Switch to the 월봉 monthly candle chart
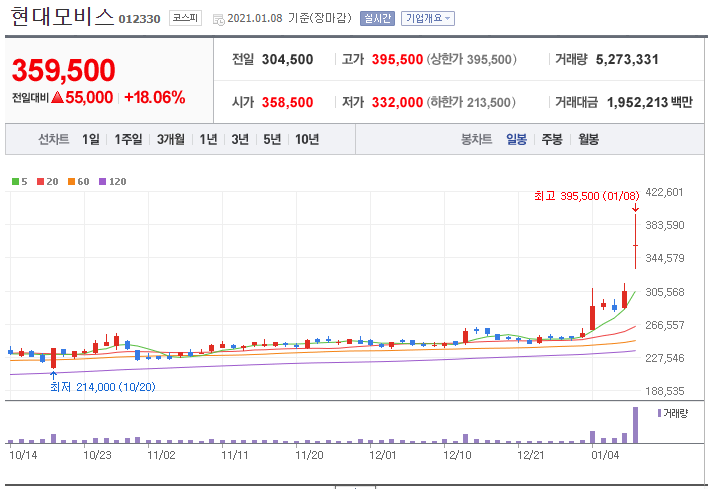The image size is (708, 489). (x=588, y=139)
